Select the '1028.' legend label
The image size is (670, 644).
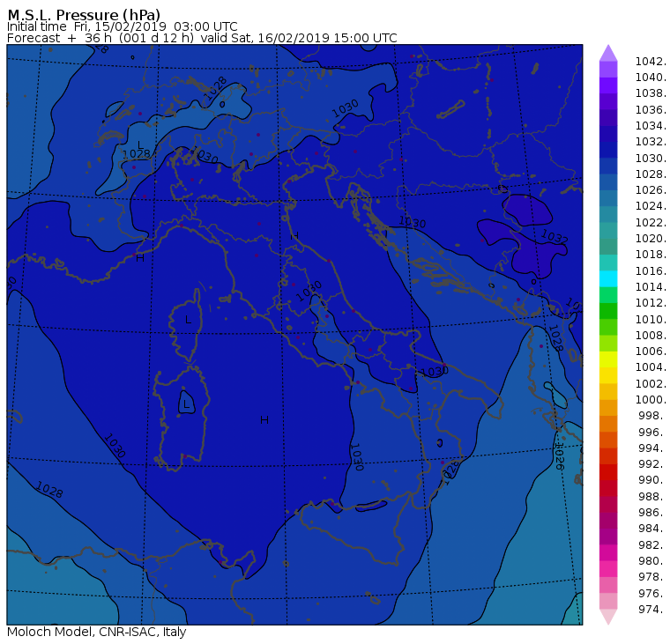click(x=651, y=174)
